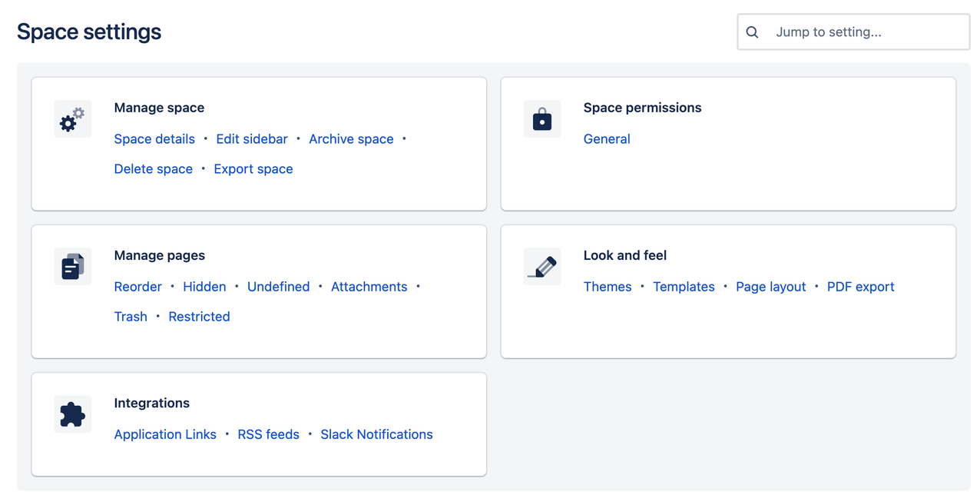Click the Space permissions lock icon
This screenshot has width=980, height=502.
542,118
